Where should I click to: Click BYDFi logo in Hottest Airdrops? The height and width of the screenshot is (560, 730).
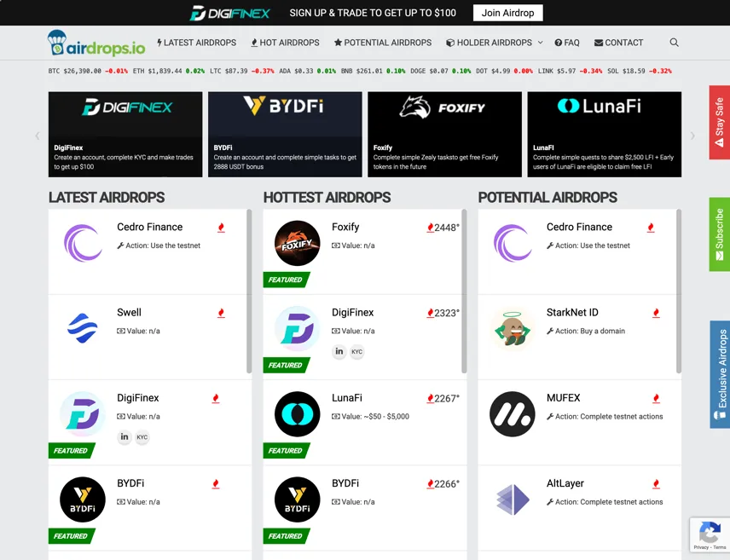pyautogui.click(x=297, y=499)
